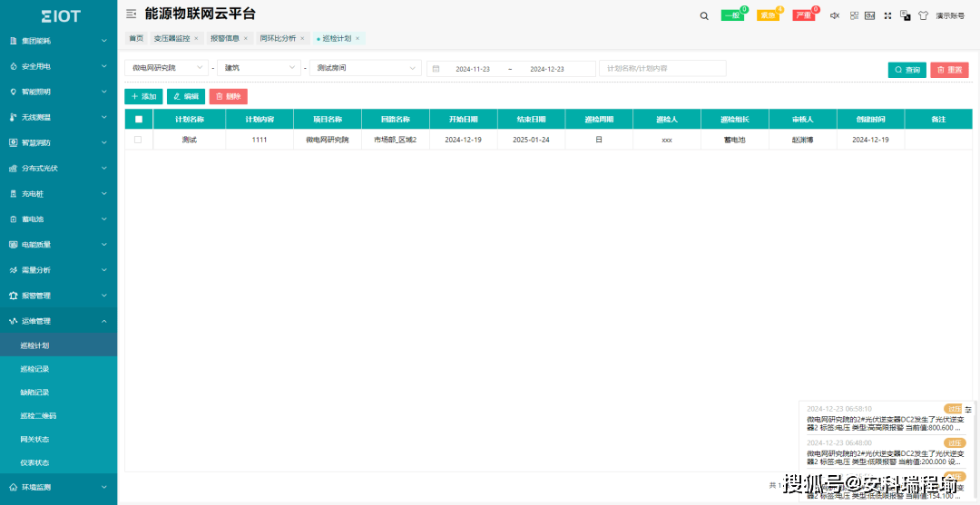Show 严重 level alarms badge
The height and width of the screenshot is (505, 980).
click(x=804, y=15)
